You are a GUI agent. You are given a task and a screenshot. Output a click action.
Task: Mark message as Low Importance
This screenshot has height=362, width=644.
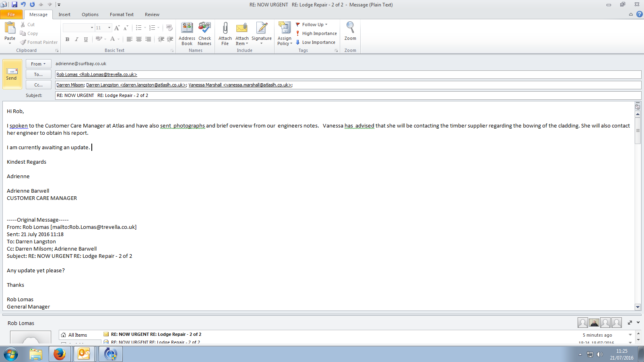(x=316, y=42)
